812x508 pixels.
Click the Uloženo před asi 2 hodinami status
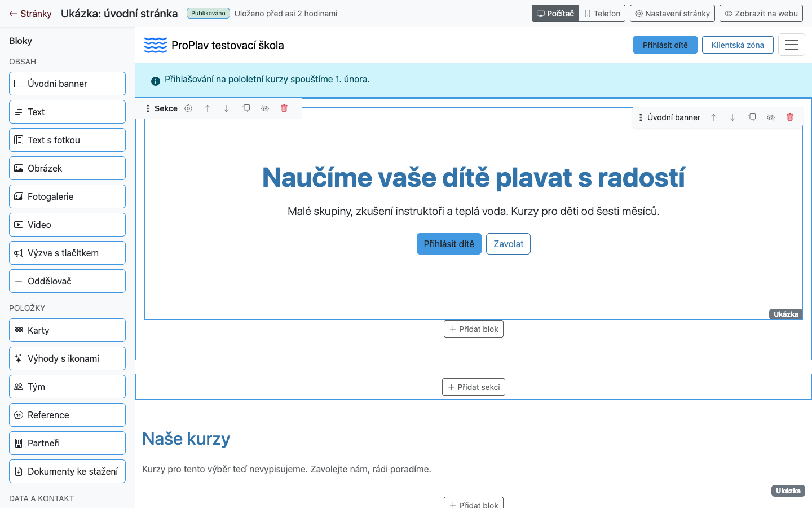pyautogui.click(x=286, y=14)
